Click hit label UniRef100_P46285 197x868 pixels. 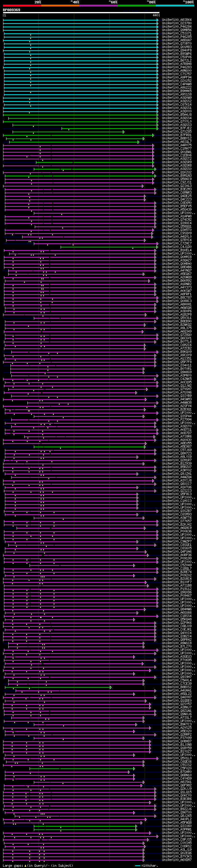pyautogui.click(x=176, y=37)
